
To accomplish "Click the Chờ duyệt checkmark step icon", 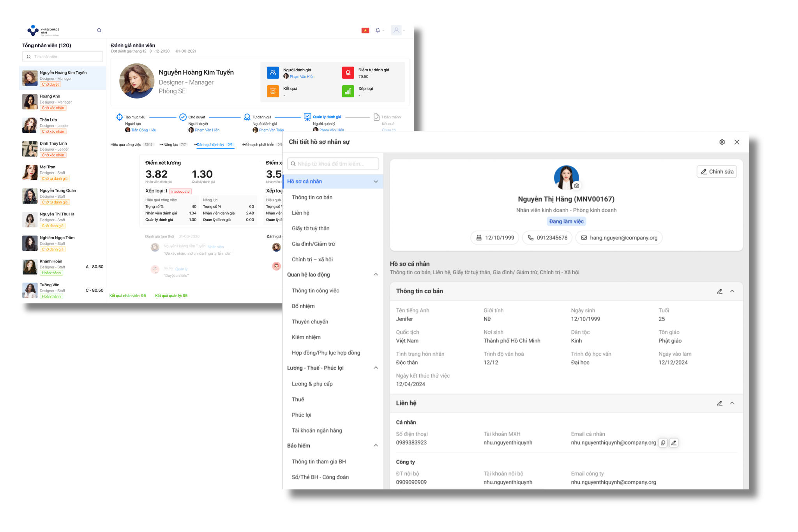I will tap(183, 117).
